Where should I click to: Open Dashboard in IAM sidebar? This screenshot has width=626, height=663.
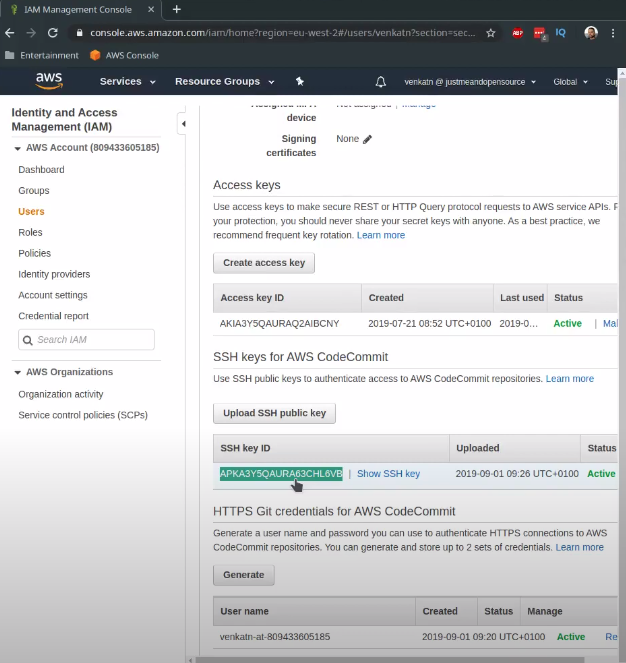41,170
